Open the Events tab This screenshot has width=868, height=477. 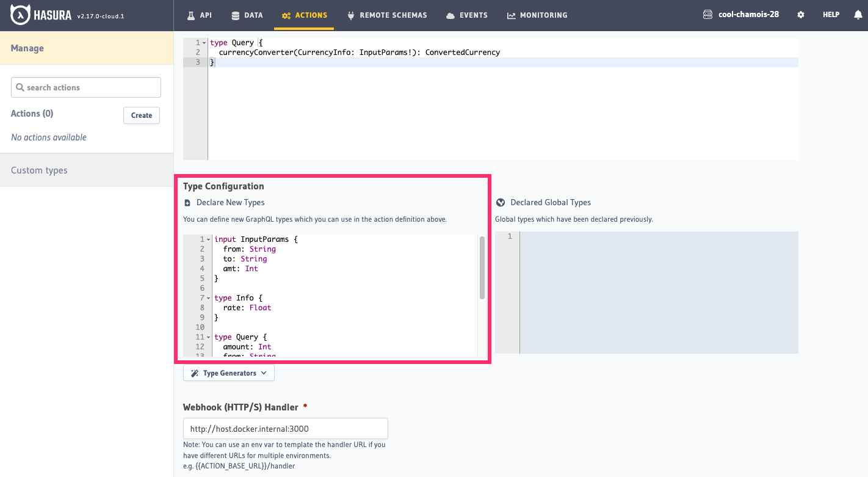[467, 15]
